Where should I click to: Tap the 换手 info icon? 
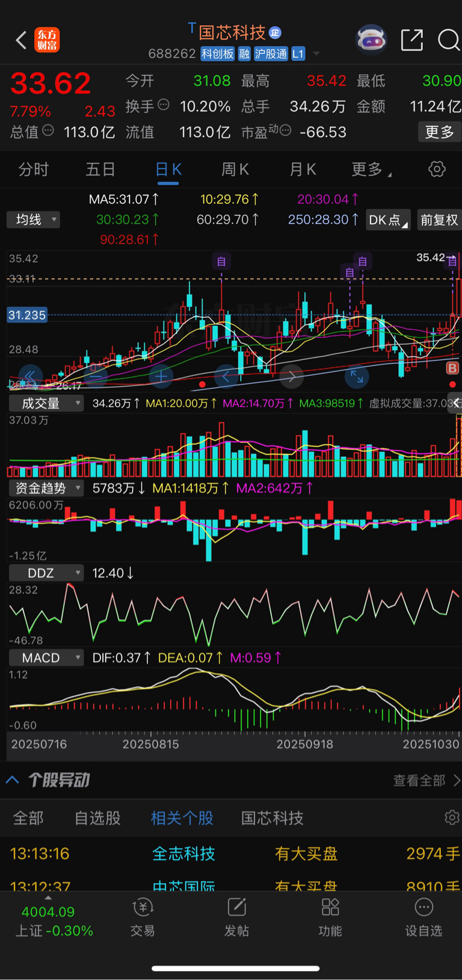pyautogui.click(x=164, y=105)
